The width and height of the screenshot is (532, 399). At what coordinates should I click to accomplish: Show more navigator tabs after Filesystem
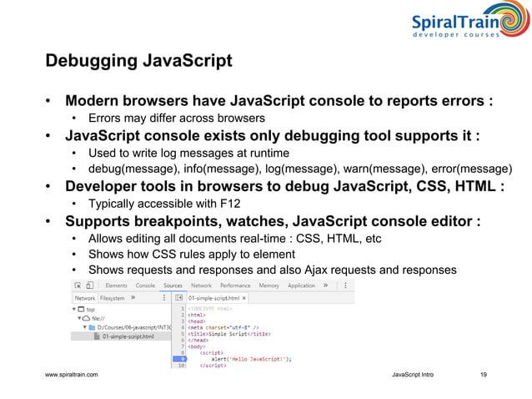[133, 298]
